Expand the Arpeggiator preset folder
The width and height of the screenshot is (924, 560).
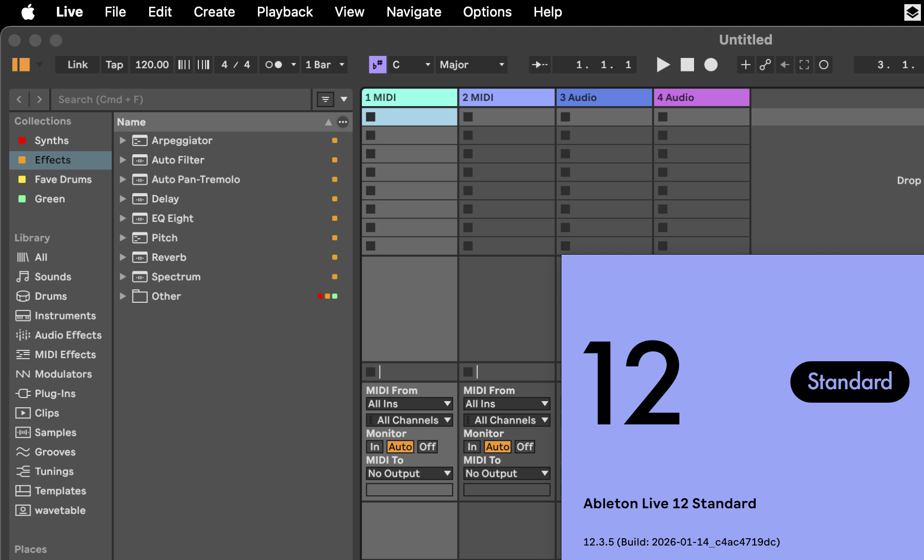[x=122, y=140]
